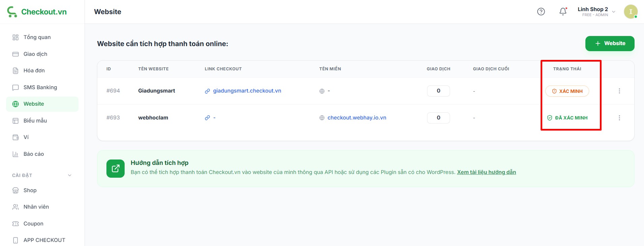Click the user avatar in header
Image resolution: width=644 pixels, height=246 pixels.
click(x=631, y=12)
